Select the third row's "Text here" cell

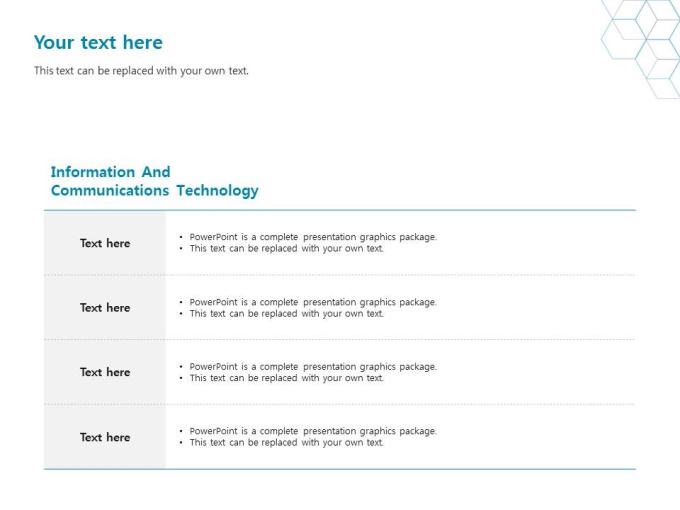pyautogui.click(x=105, y=372)
